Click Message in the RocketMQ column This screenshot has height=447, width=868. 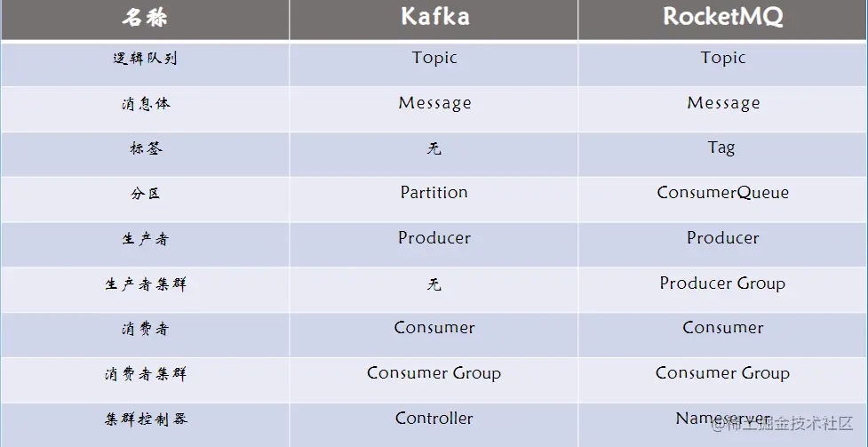(723, 103)
